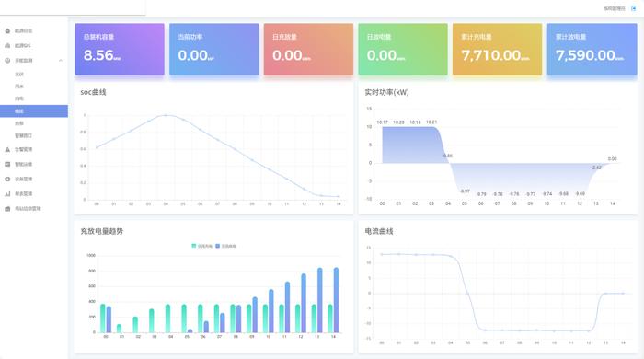Select the first submenu item under monitoring
This screenshot has width=644, height=359.
[19, 75]
